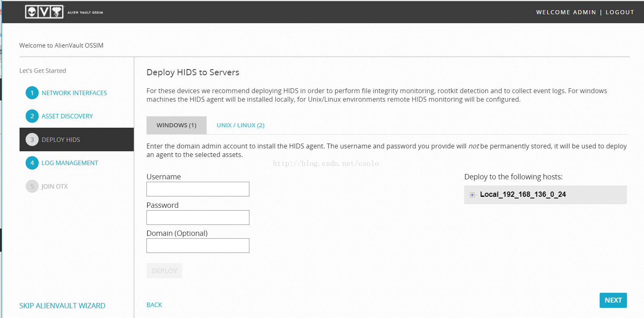
Task: Select step 3 circle for Deploy HIDS
Action: pyautogui.click(x=32, y=139)
